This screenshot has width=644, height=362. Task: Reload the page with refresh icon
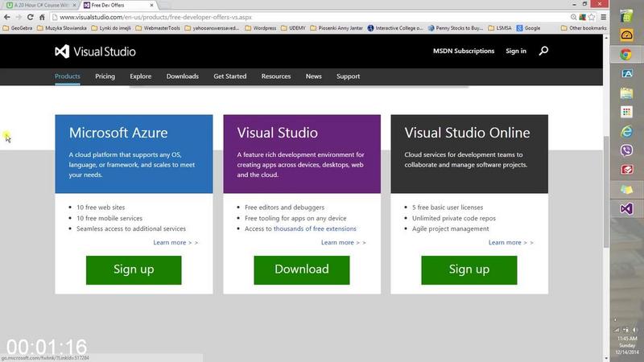point(30,17)
